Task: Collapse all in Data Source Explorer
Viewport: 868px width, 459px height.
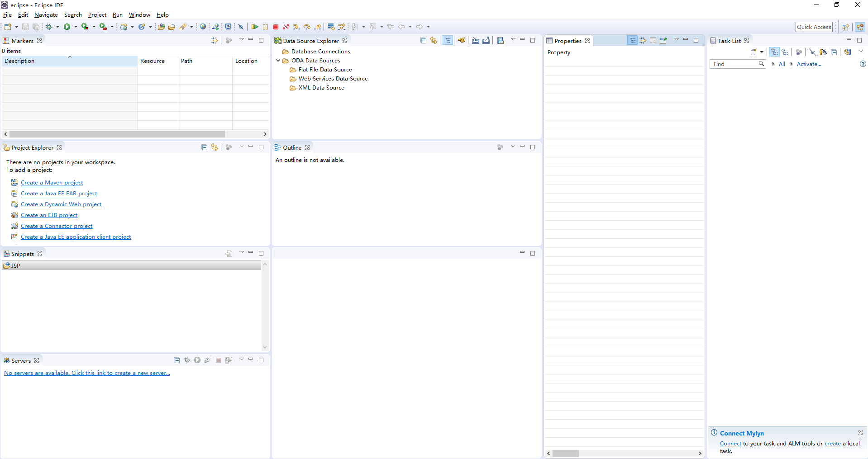Action: pyautogui.click(x=423, y=41)
